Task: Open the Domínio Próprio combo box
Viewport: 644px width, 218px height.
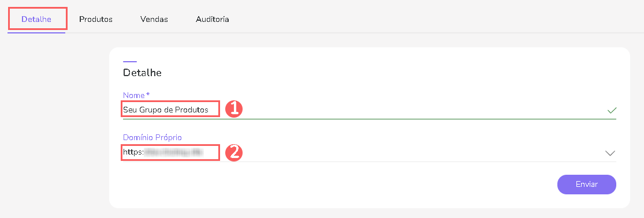Action: (369, 153)
